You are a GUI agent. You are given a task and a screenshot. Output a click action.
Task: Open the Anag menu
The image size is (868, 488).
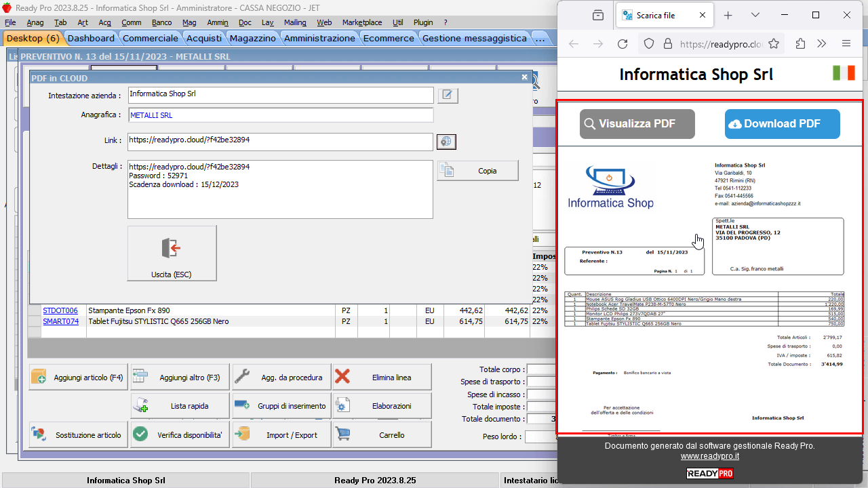(x=35, y=22)
